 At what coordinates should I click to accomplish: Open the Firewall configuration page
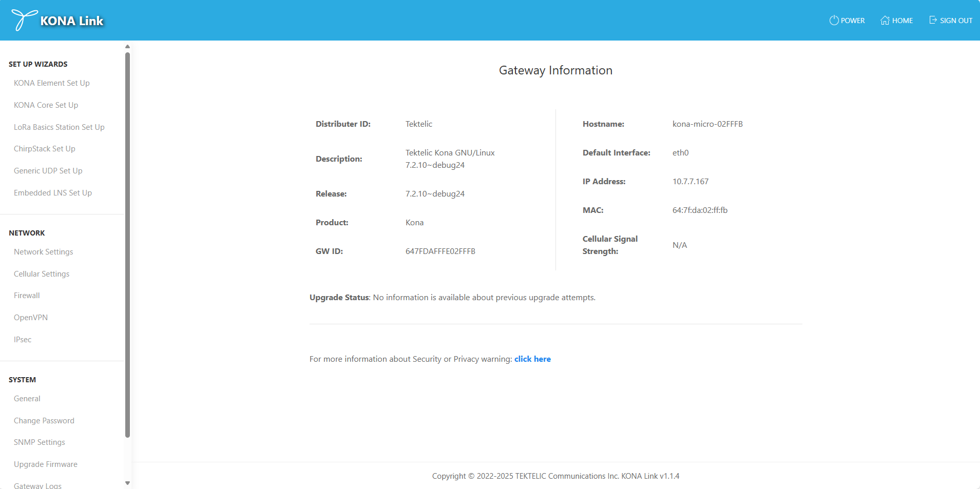(27, 295)
